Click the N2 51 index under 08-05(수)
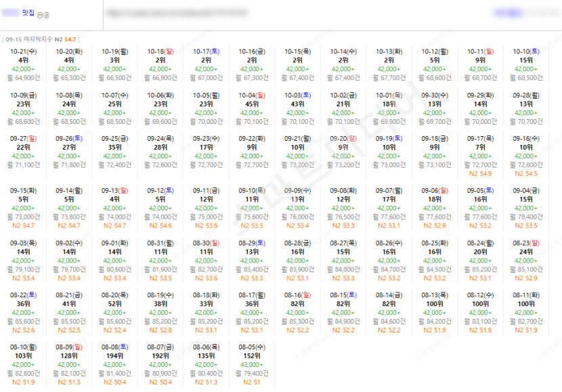Screen dimensions: 562x392 252,383
